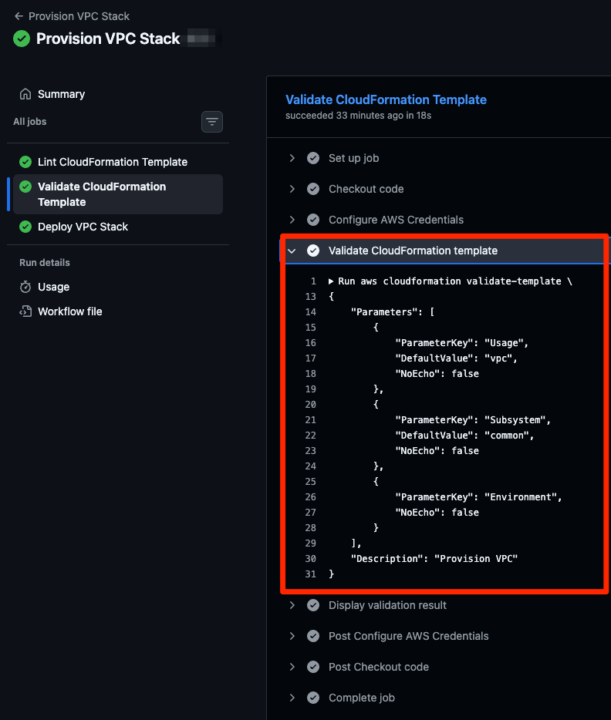Click green check icon for Lint CloudFormation Template
The image size is (611, 720).
[25, 162]
